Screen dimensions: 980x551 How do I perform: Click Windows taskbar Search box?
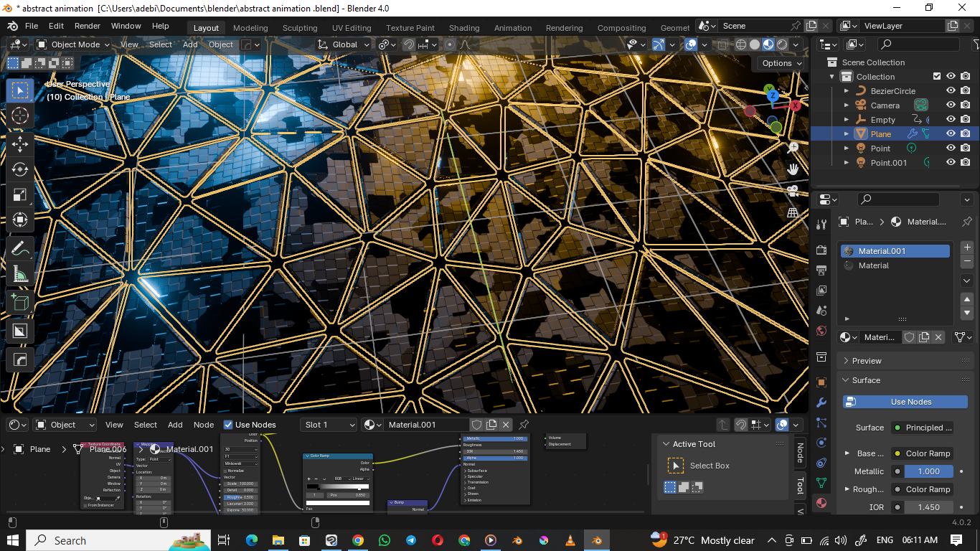click(x=118, y=540)
